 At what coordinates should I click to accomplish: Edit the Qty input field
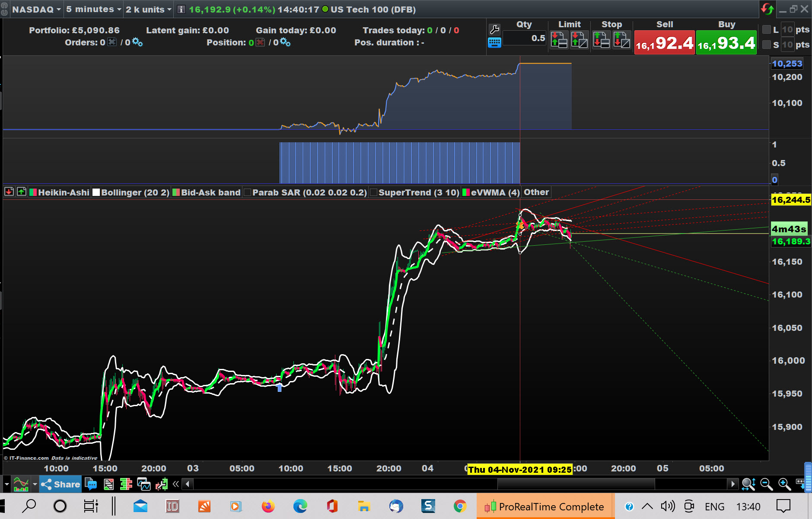click(x=525, y=38)
